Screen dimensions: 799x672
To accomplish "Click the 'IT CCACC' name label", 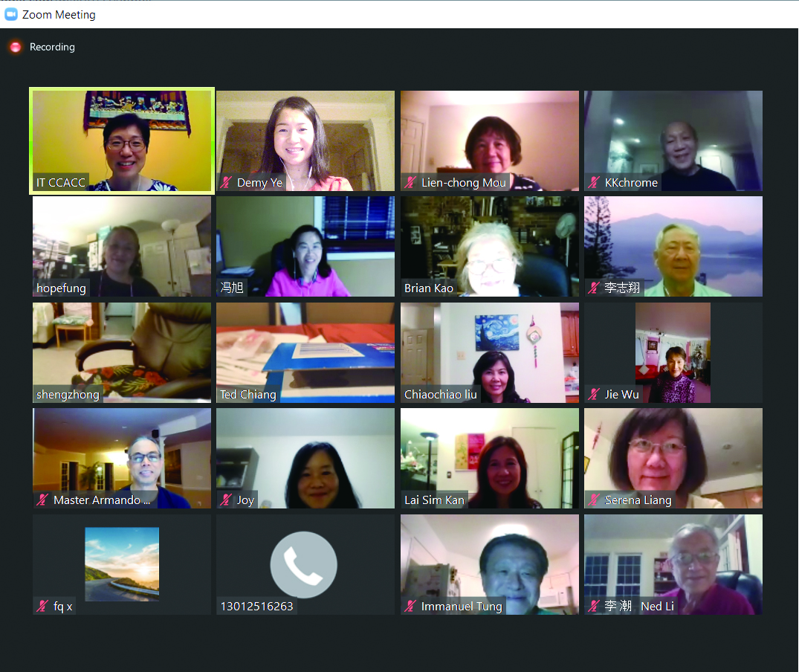I will point(61,182).
